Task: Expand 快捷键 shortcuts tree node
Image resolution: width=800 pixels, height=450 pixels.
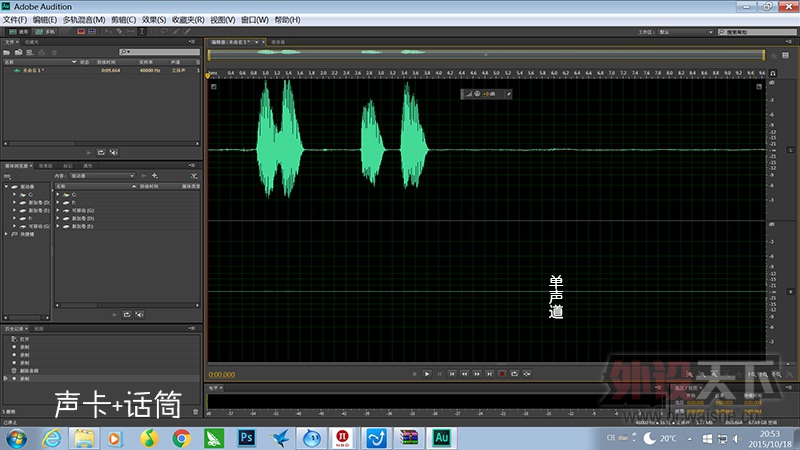Action: pos(6,234)
